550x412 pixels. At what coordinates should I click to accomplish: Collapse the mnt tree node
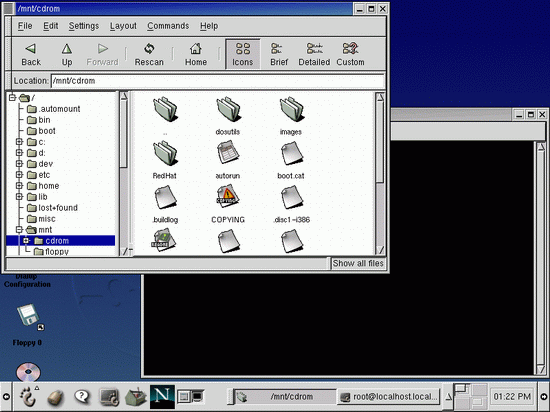(x=19, y=230)
